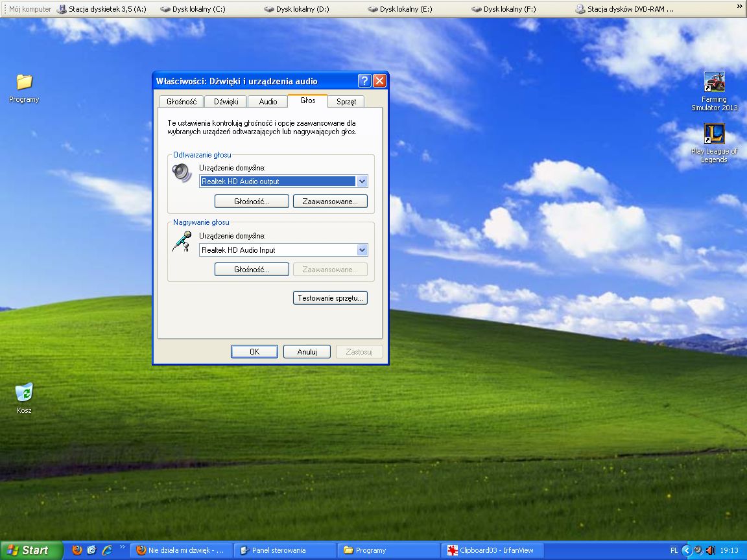
Task: Click the middle quick launch icon
Action: (92, 550)
